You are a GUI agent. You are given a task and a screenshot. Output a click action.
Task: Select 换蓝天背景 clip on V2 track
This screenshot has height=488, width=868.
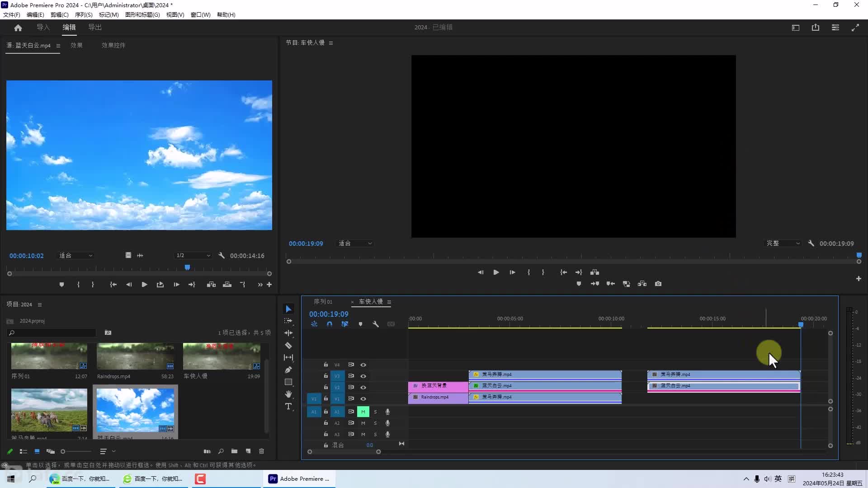click(x=438, y=385)
